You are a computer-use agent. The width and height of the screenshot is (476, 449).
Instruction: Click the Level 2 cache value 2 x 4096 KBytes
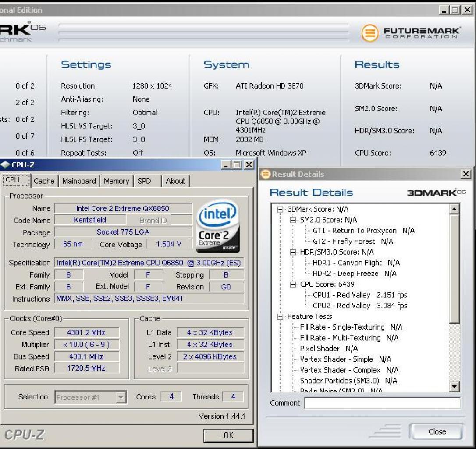click(x=210, y=356)
